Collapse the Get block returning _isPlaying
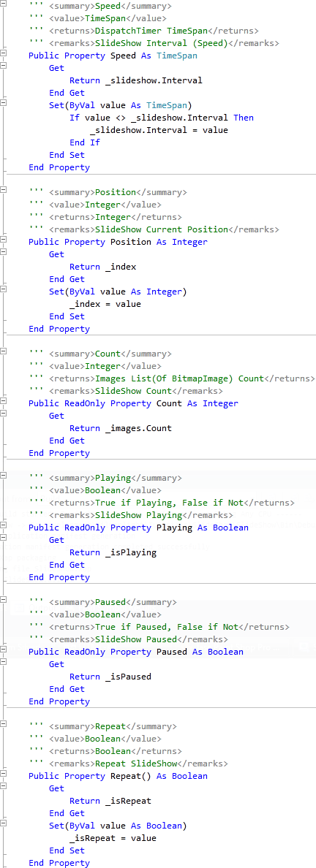316x868 pixels. [3, 537]
